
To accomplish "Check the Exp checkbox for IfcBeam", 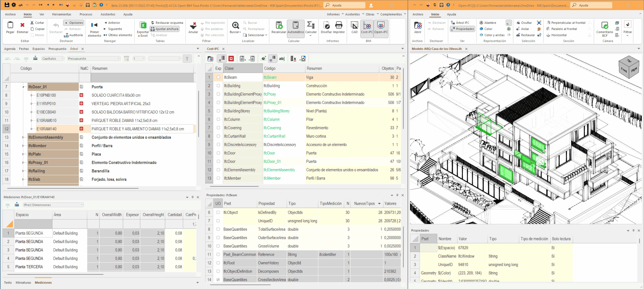I will tap(218, 77).
